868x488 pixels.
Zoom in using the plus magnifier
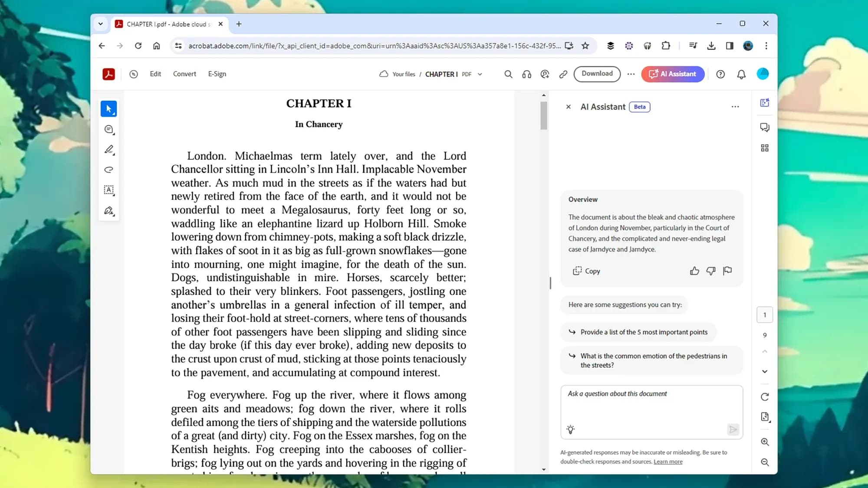[x=765, y=442]
